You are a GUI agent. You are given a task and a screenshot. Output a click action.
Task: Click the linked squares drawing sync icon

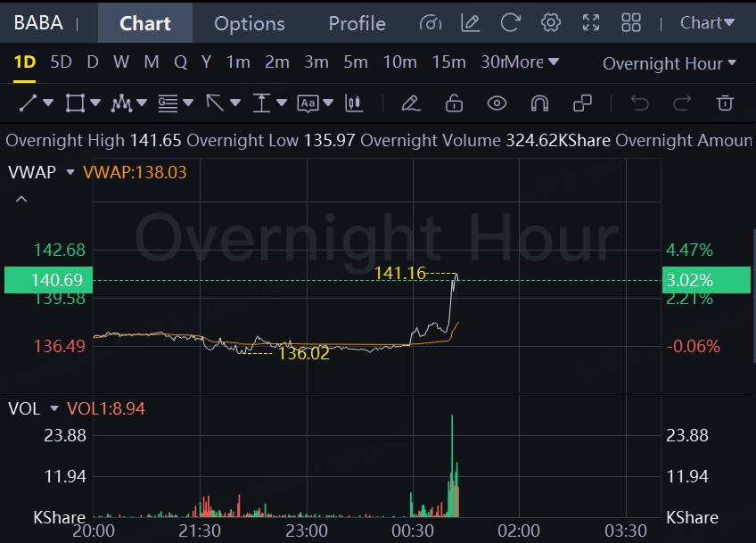click(582, 103)
